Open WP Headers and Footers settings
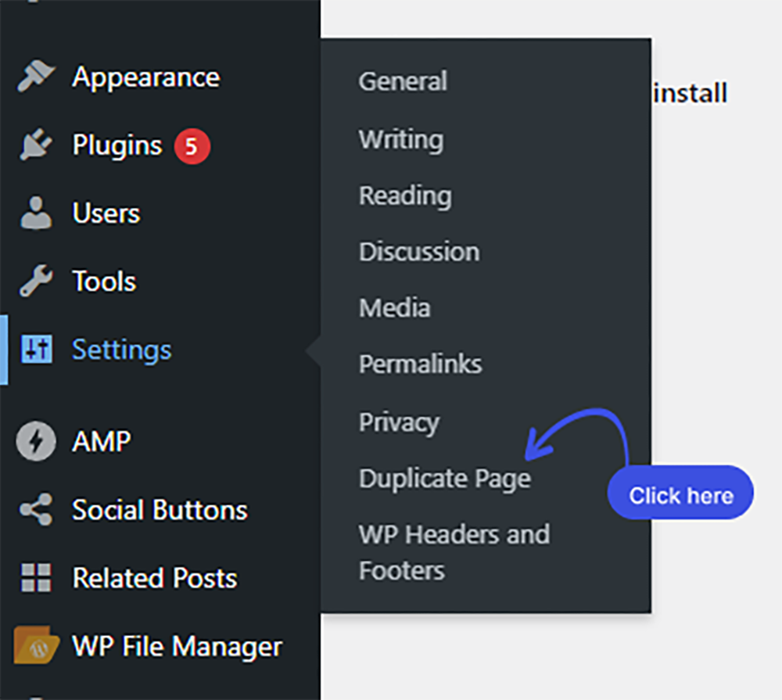The image size is (782, 700). point(454,552)
